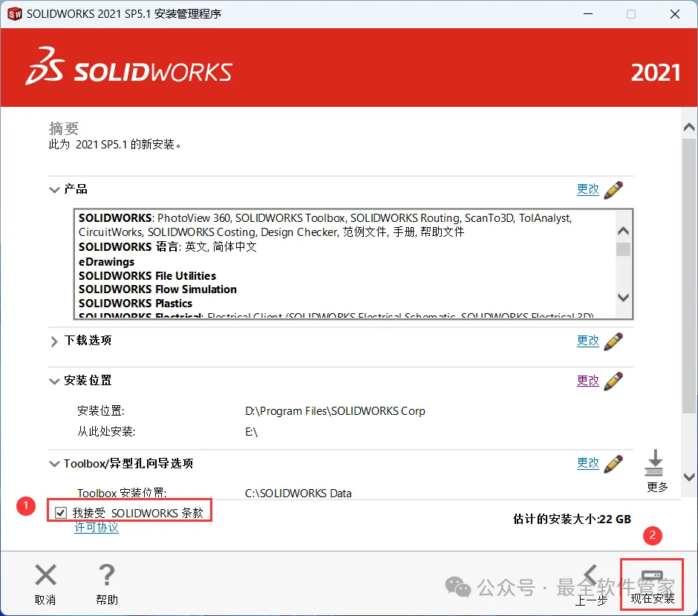Screen dimensions: 698x616
Task: Click the 摘要 heading
Action: coord(64,128)
